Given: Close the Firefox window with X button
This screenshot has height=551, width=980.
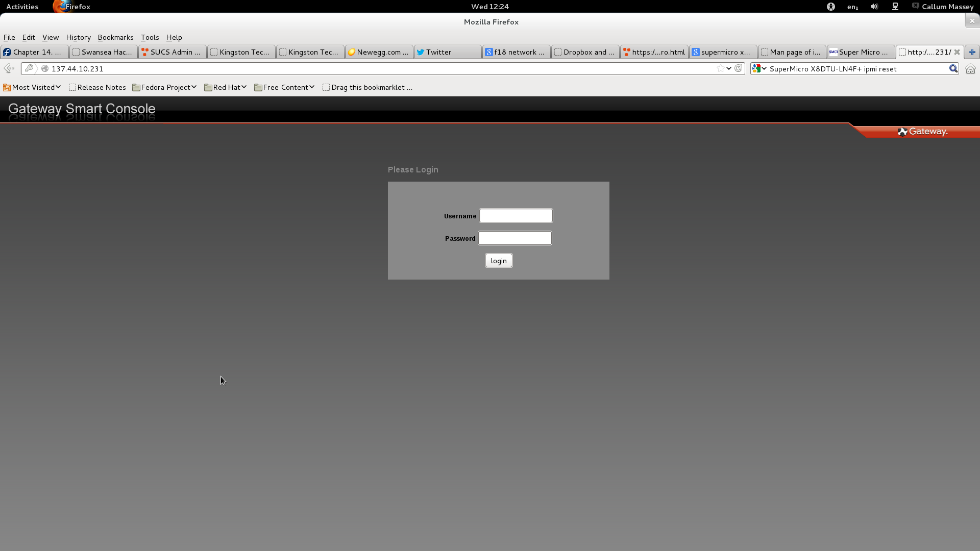Looking at the screenshot, I should (x=972, y=21).
